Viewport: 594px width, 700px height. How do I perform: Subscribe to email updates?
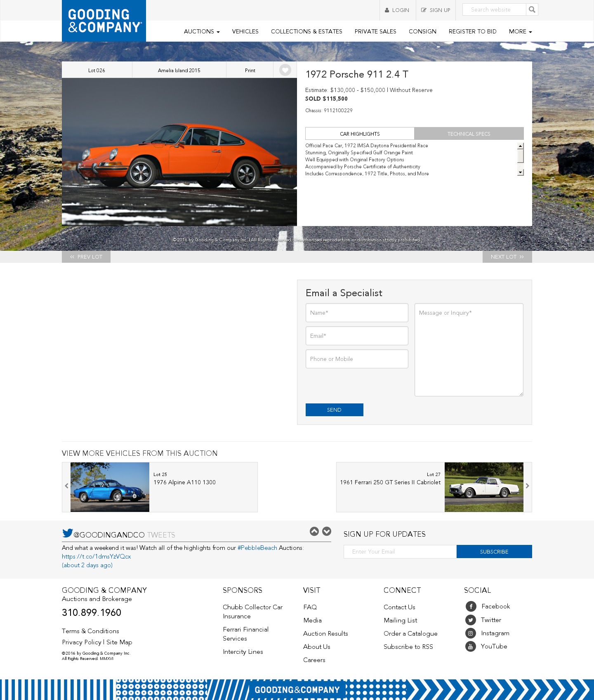[x=494, y=552]
